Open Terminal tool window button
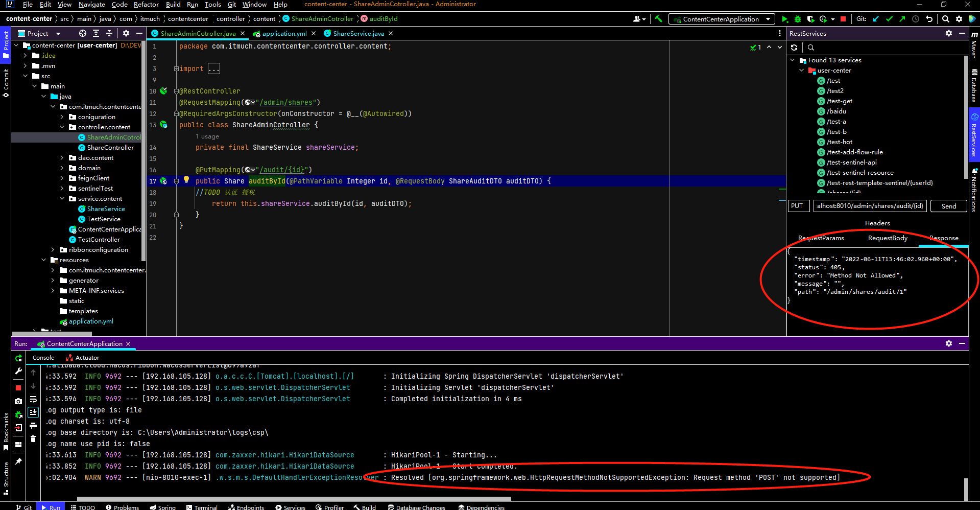The image size is (980, 510). tap(202, 507)
